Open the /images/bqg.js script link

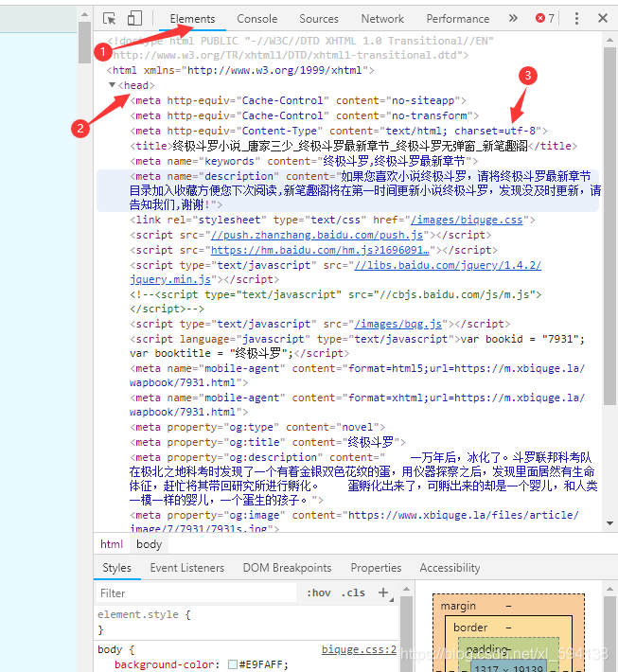tap(398, 324)
